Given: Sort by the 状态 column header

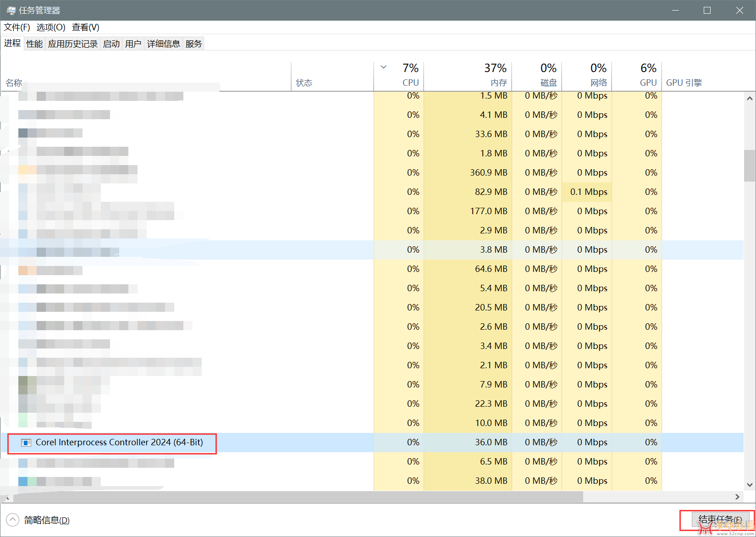Looking at the screenshot, I should 332,76.
